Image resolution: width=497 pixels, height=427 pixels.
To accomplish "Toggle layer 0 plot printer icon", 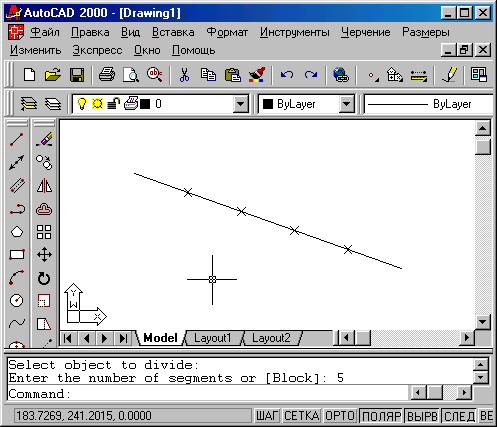I will coord(131,104).
